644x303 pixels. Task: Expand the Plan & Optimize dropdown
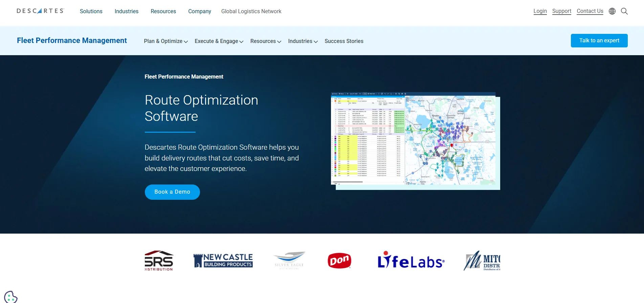[166, 41]
